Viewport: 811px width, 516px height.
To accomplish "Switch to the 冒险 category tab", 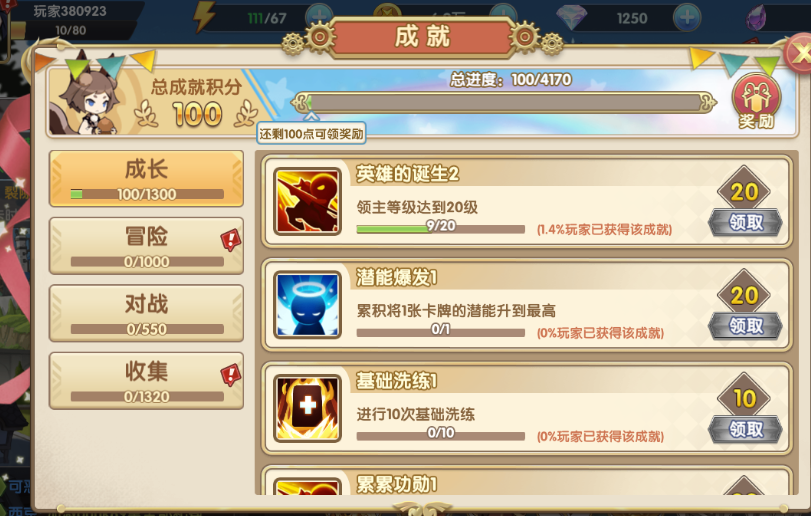I will [x=146, y=246].
